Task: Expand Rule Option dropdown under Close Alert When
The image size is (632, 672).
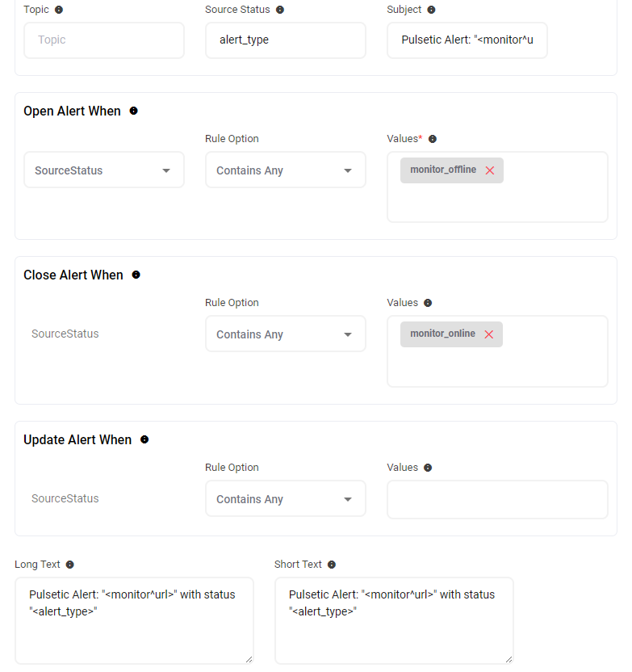Action: click(x=285, y=334)
